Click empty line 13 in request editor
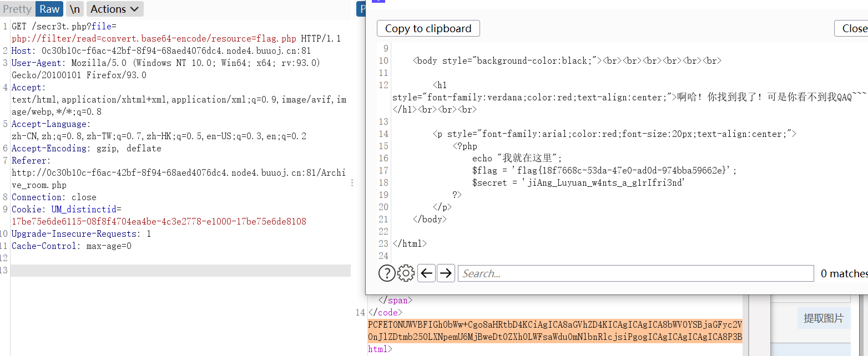Image resolution: width=868 pixels, height=356 pixels. (x=180, y=270)
